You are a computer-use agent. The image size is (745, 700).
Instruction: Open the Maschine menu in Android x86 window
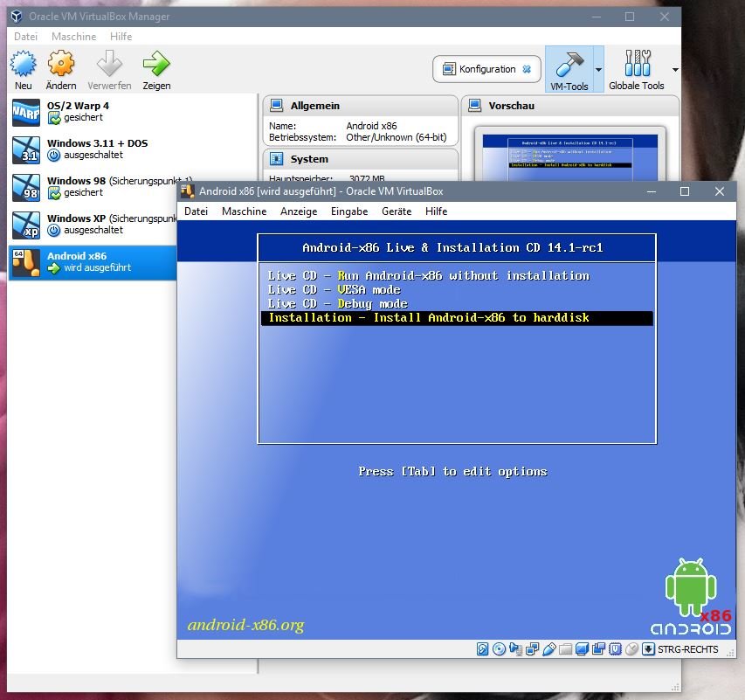click(x=245, y=211)
